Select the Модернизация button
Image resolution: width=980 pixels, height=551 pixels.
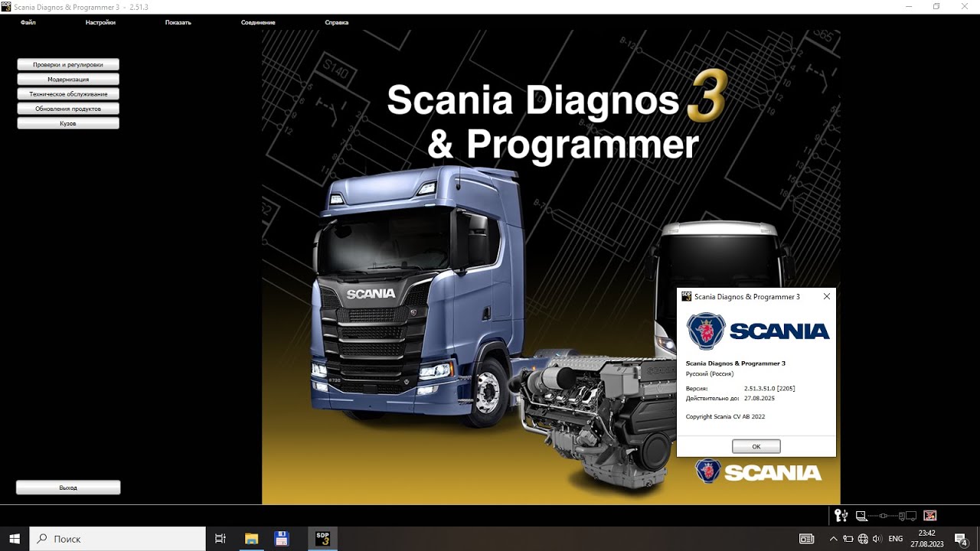68,79
